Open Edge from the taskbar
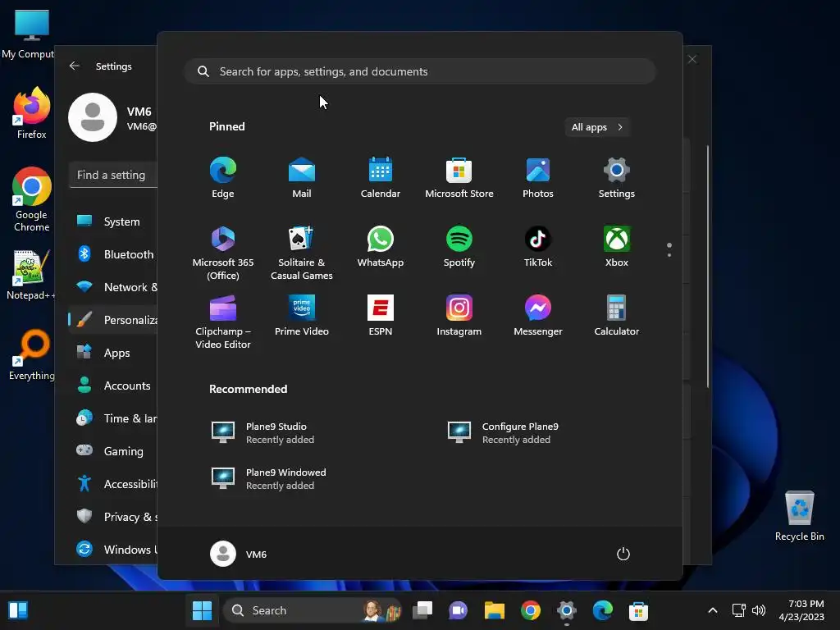 point(603,610)
